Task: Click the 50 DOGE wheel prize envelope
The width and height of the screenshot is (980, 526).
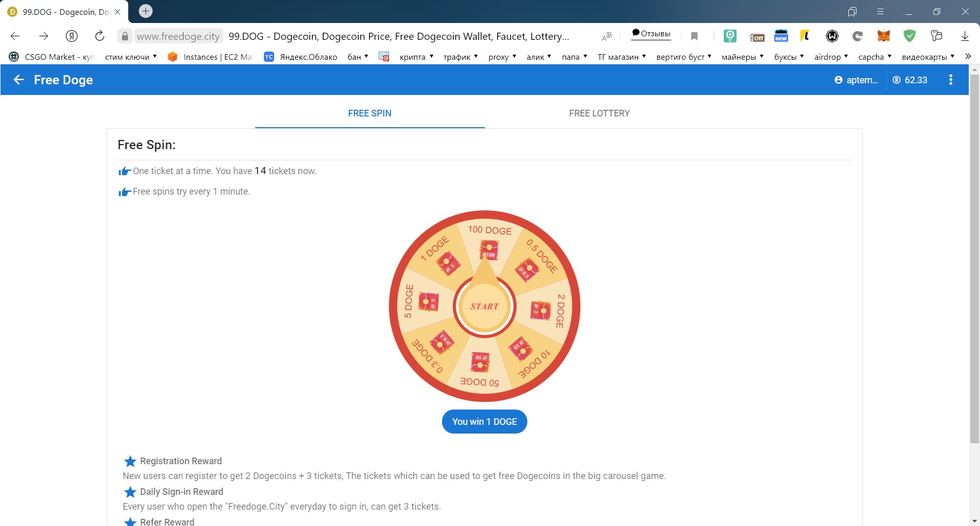Action: click(x=480, y=362)
